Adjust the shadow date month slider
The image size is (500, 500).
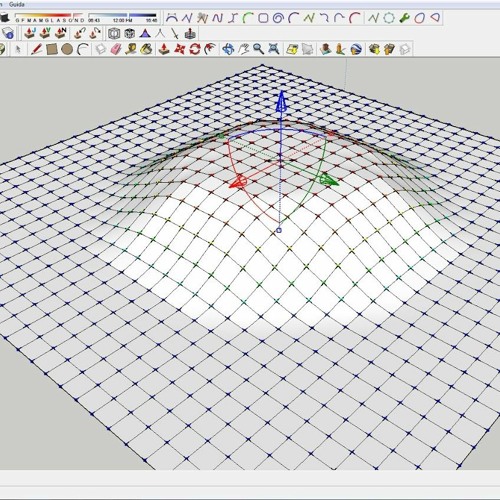click(x=49, y=18)
